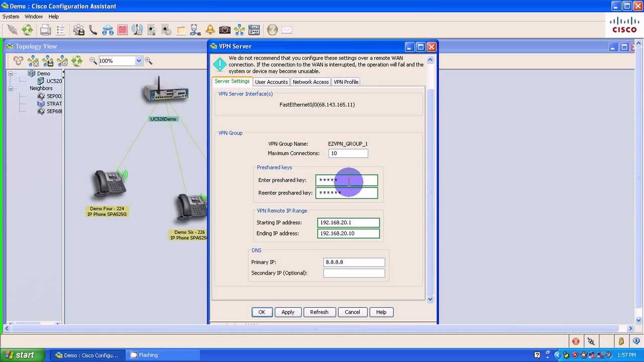The height and width of the screenshot is (362, 644).
Task: Collapse the Demo tree node
Action: pos(10,74)
